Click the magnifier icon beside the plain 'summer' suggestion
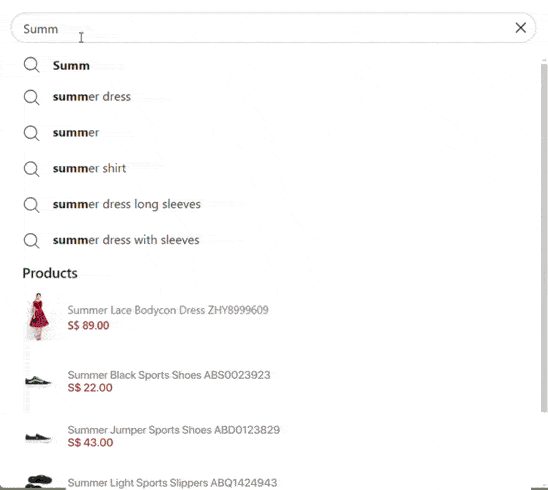The height and width of the screenshot is (490, 548). (x=31, y=133)
